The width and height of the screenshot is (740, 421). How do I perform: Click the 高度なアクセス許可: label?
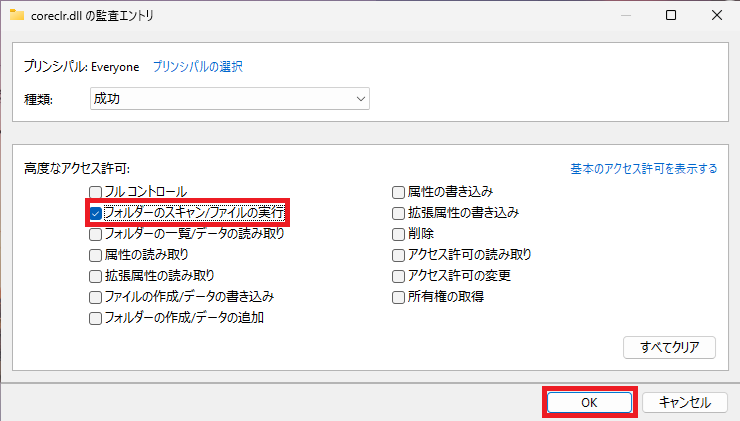[77, 168]
